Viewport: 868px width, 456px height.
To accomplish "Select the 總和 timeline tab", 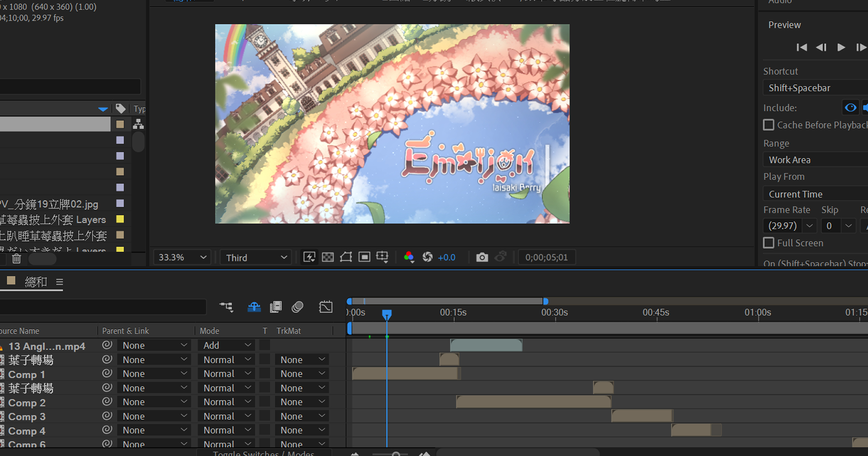I will click(x=36, y=282).
